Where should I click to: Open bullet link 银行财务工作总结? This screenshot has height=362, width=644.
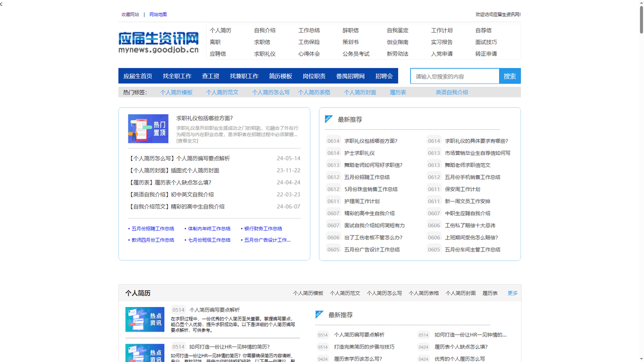coord(263,228)
